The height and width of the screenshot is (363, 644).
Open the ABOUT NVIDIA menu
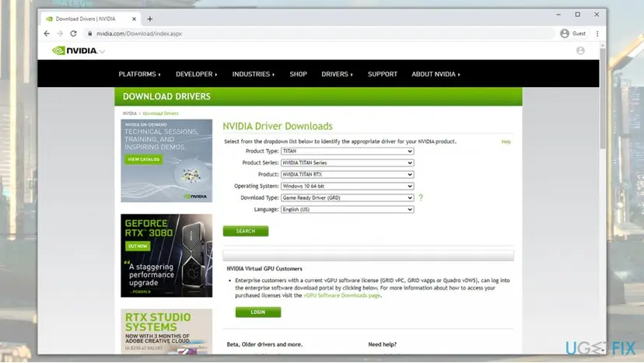point(436,75)
